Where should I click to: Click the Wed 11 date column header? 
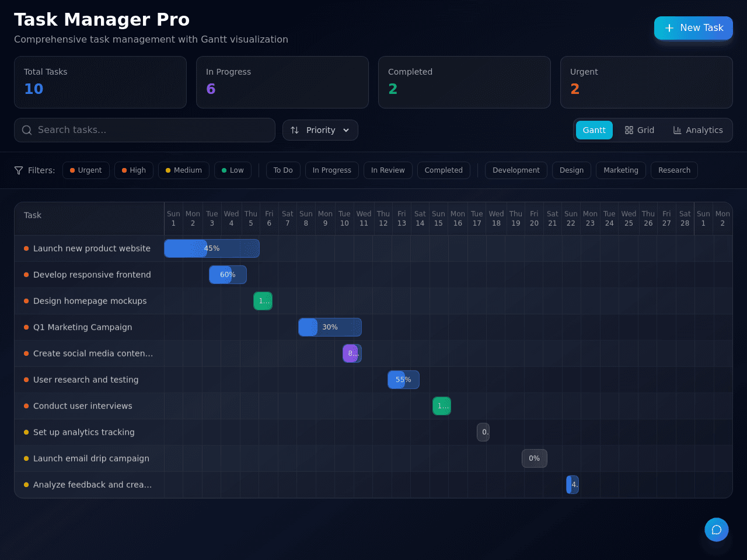[364, 219]
